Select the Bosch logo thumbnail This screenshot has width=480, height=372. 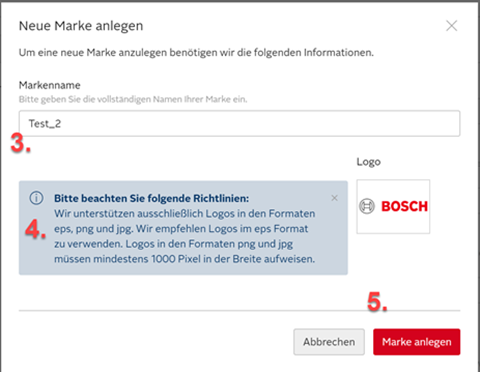click(393, 206)
